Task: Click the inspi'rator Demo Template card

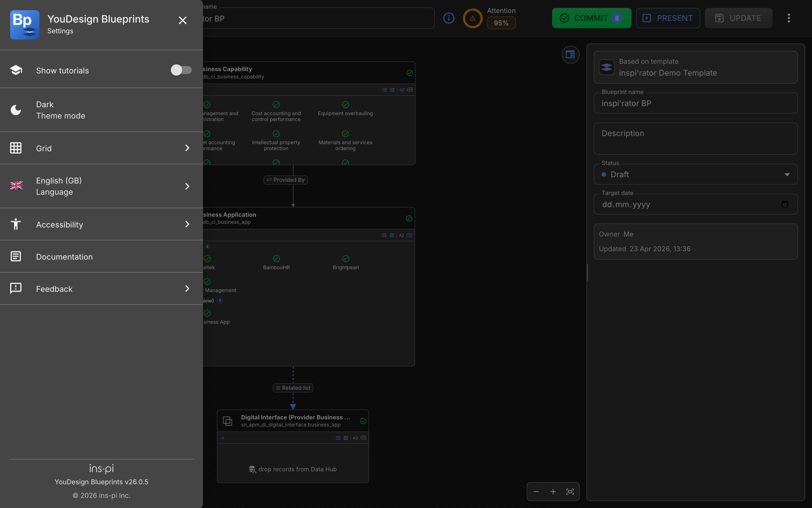Action: click(696, 67)
